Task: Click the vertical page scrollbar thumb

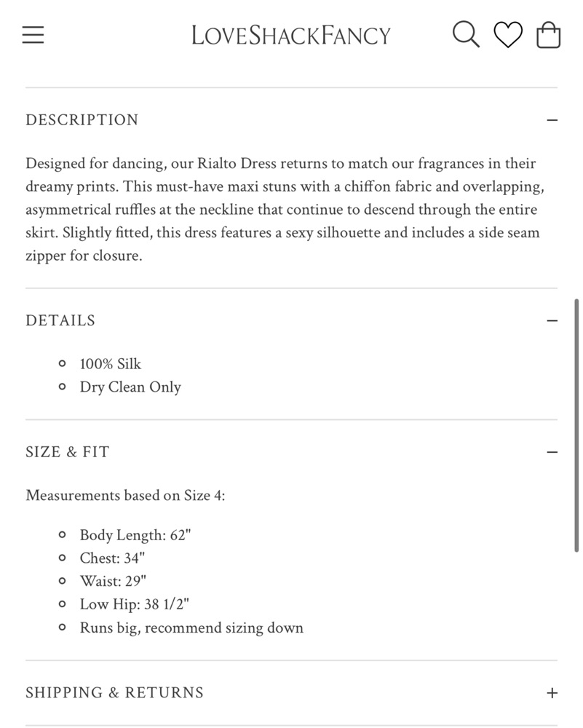Action: (576, 425)
